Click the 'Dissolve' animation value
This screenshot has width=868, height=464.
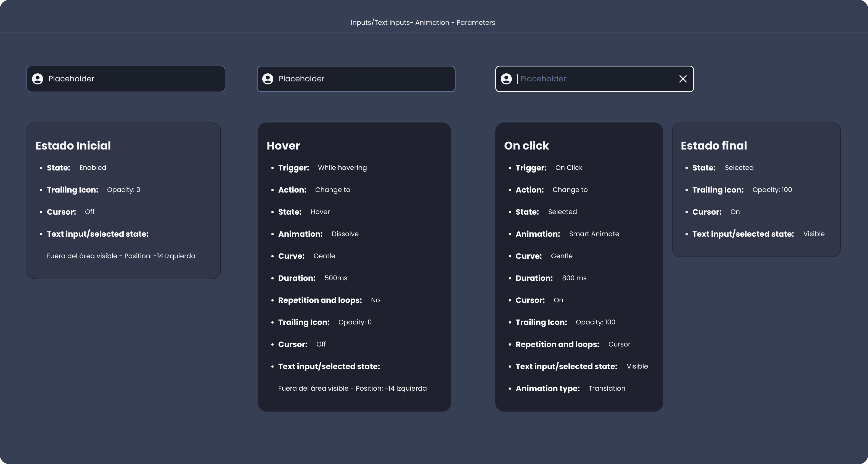point(345,234)
